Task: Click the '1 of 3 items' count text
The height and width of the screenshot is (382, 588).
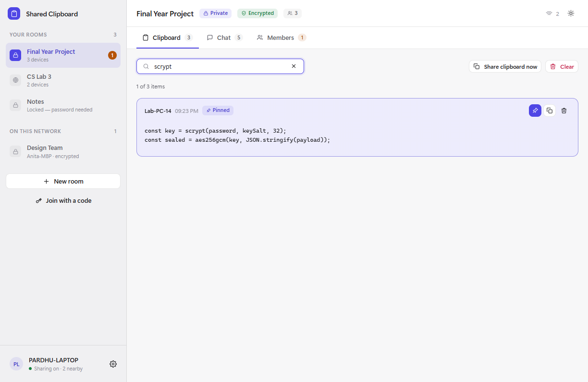Action: (150, 86)
